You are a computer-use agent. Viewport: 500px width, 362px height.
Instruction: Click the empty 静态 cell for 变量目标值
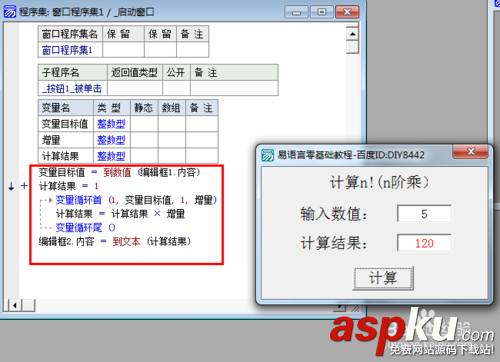tap(144, 124)
